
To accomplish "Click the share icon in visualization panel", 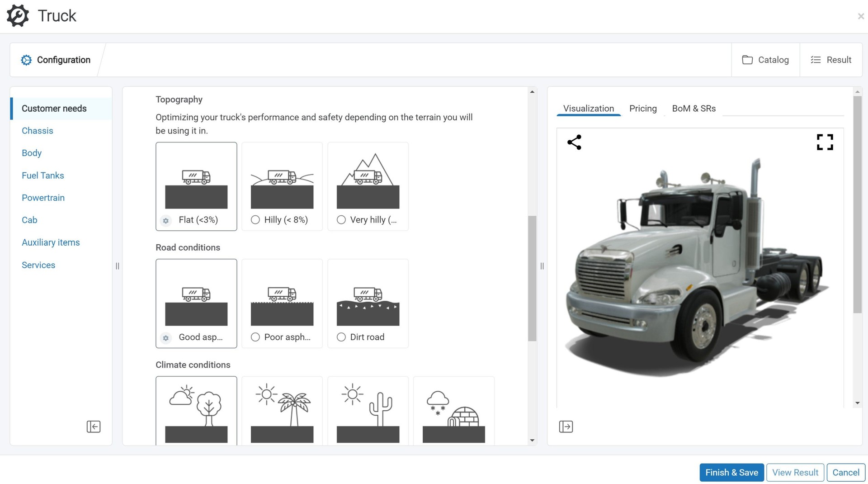I will coord(574,142).
